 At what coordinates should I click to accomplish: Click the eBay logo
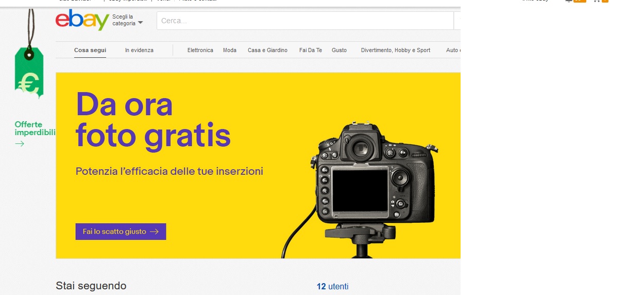click(x=82, y=20)
